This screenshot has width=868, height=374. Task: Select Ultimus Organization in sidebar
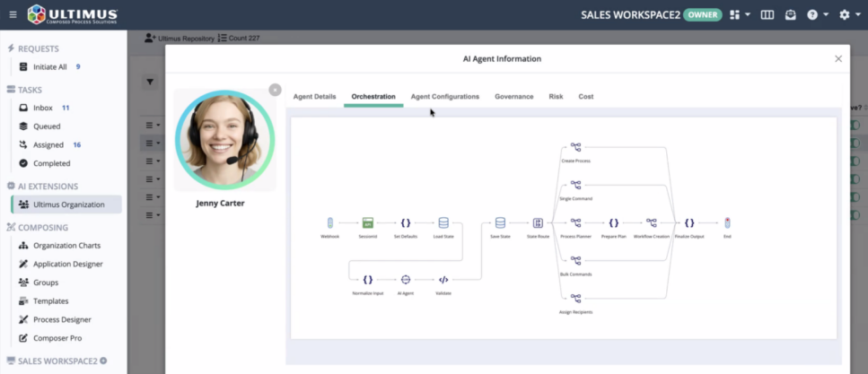click(x=66, y=204)
